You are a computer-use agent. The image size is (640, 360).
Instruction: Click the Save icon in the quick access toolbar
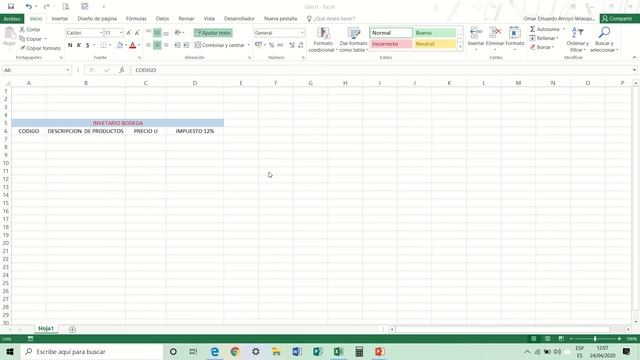[11, 7]
